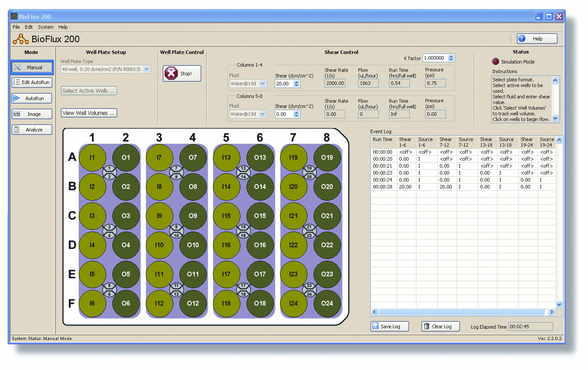The image size is (588, 370).
Task: Click channel 1 connector between I1 and O1
Action: (x=109, y=168)
